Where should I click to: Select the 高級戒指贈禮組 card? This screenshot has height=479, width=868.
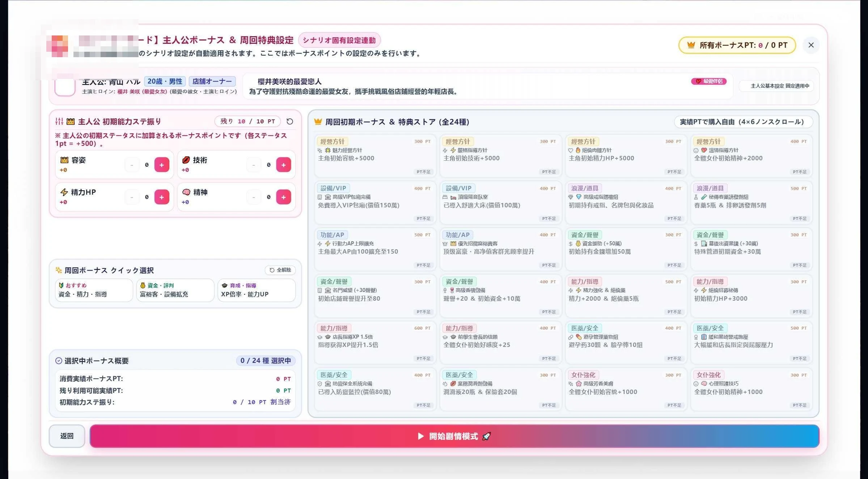tap(626, 203)
